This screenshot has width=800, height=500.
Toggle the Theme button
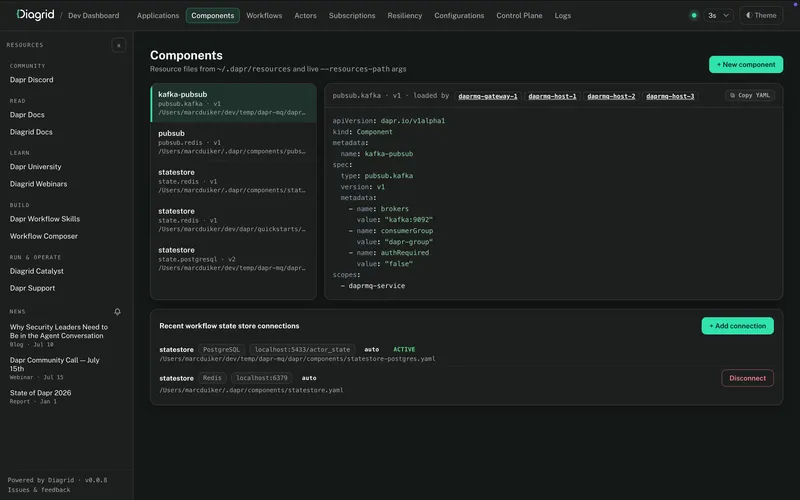pyautogui.click(x=761, y=15)
